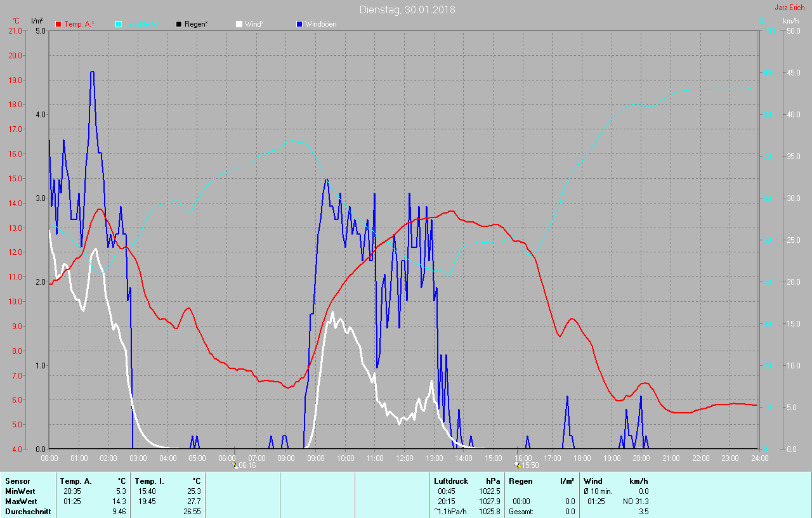
Task: Click the black Regen legend square
Action: 179,24
